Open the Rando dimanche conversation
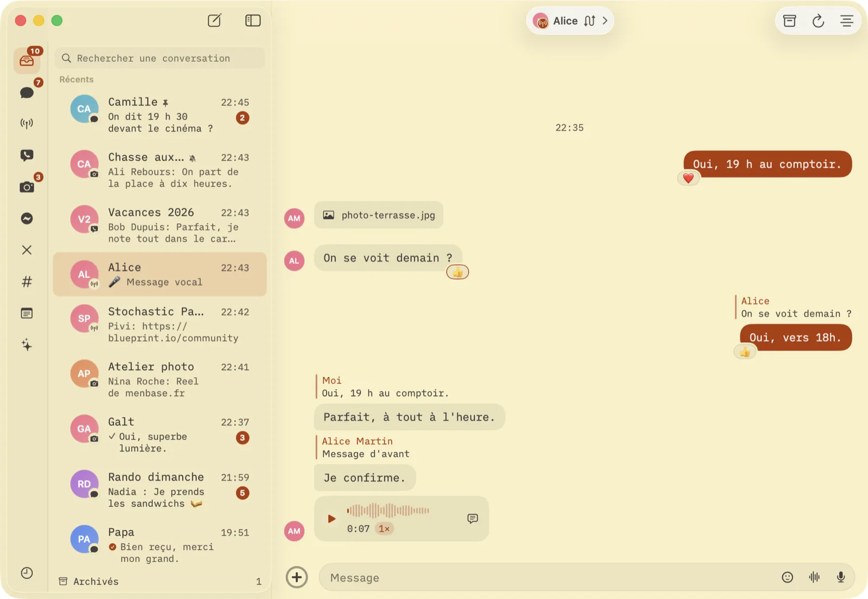The image size is (868, 599). [x=160, y=490]
